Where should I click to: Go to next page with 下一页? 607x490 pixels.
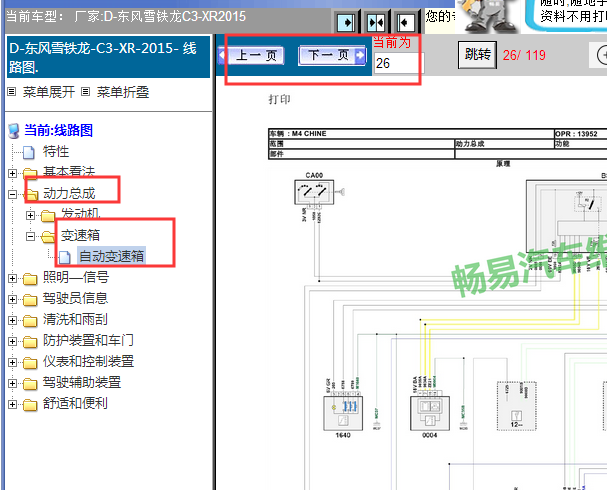(x=332, y=55)
